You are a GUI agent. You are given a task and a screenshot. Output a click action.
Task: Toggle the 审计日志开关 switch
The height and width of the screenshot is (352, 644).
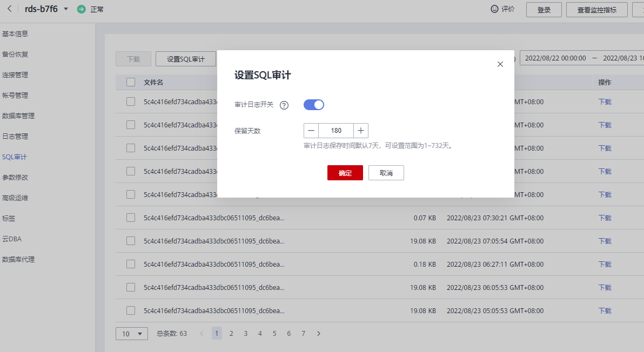coord(314,105)
